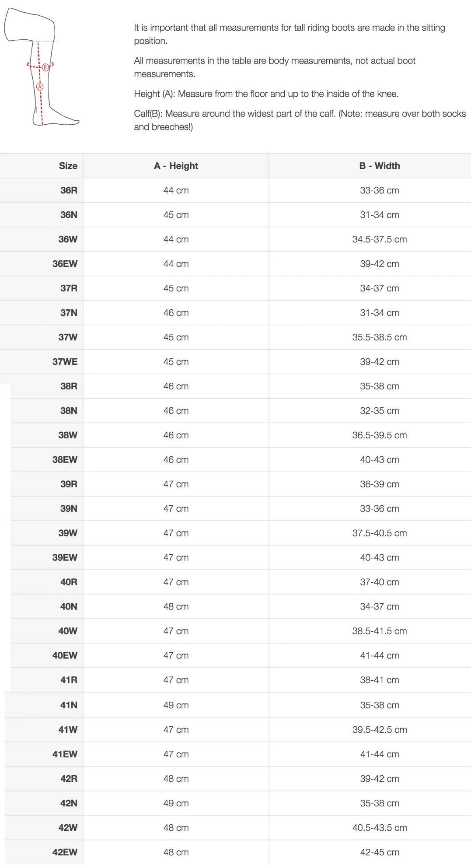Click the Size column header

[68, 166]
